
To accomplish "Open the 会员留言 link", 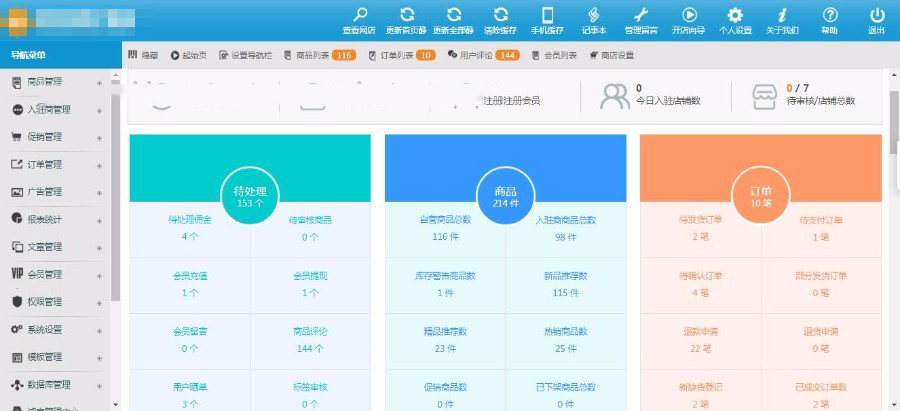I will [x=189, y=332].
